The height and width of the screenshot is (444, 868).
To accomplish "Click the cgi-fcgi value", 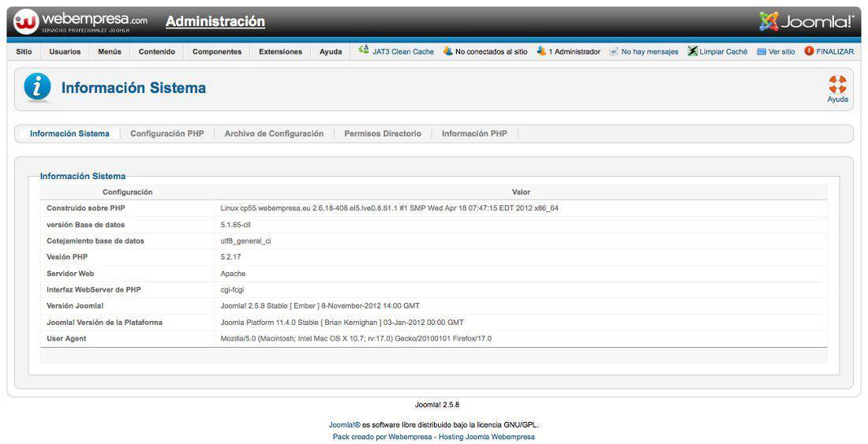I will point(233,289).
